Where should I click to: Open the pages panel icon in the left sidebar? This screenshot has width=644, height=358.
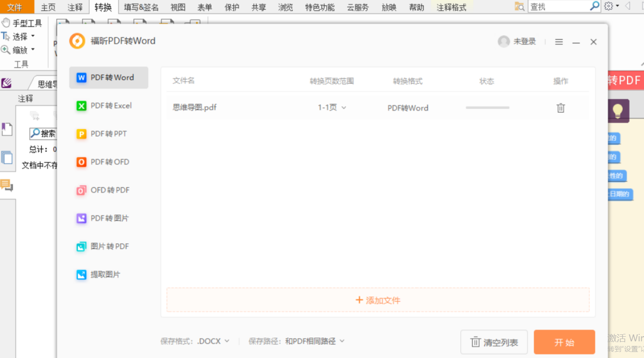tap(7, 157)
